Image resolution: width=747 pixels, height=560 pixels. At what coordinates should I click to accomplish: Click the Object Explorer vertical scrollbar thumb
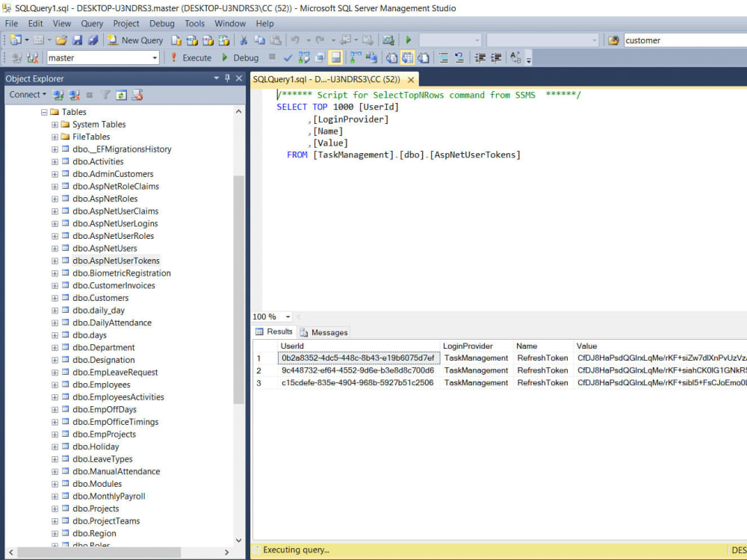(x=239, y=290)
